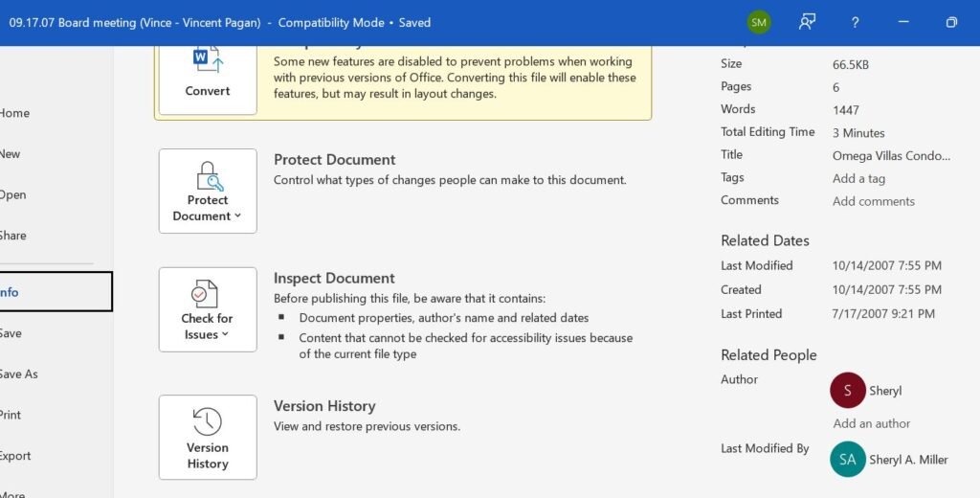This screenshot has width=980, height=498.
Task: Expand the Check for Issues menu
Action: [208, 309]
